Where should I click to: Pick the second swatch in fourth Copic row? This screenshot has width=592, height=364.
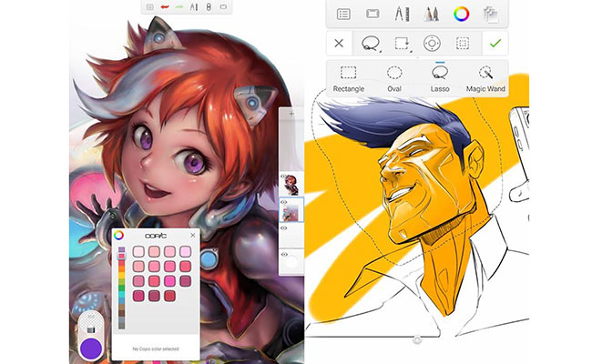[154, 296]
